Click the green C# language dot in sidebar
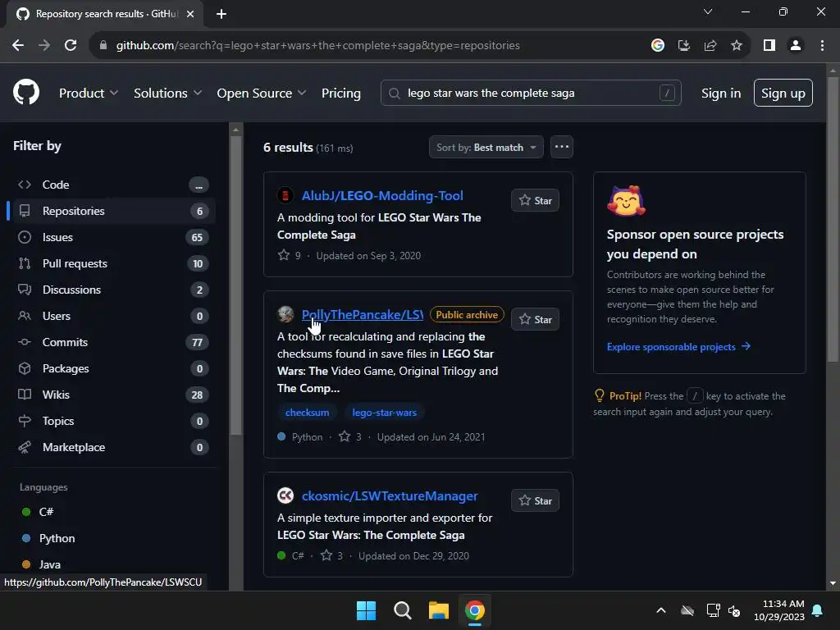Screen dimensions: 840x630 pyautogui.click(x=25, y=512)
